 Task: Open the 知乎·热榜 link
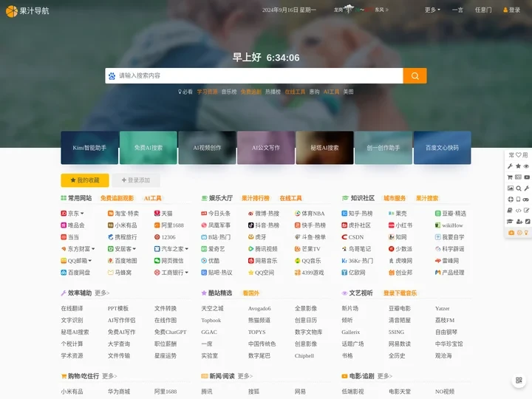(x=357, y=214)
